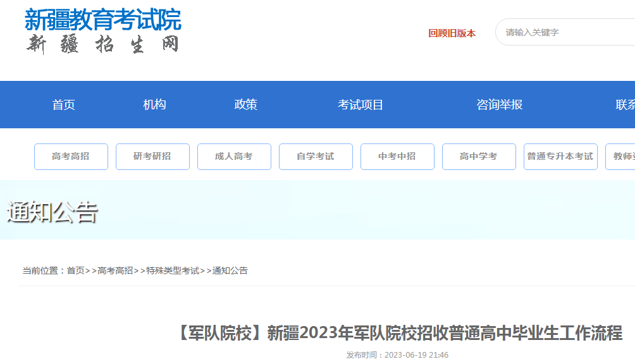
Task: Click the 通知公告 banner heading
Action: pos(52,212)
